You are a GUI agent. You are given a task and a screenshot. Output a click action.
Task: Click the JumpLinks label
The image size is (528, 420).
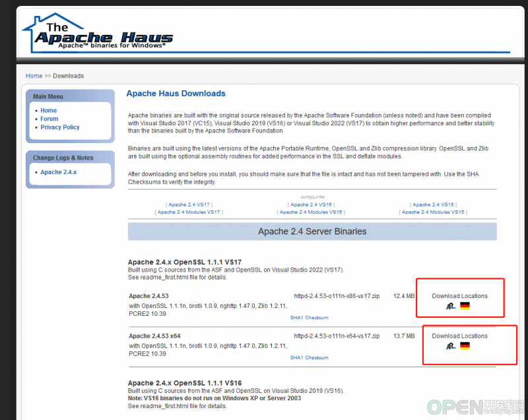pyautogui.click(x=312, y=196)
